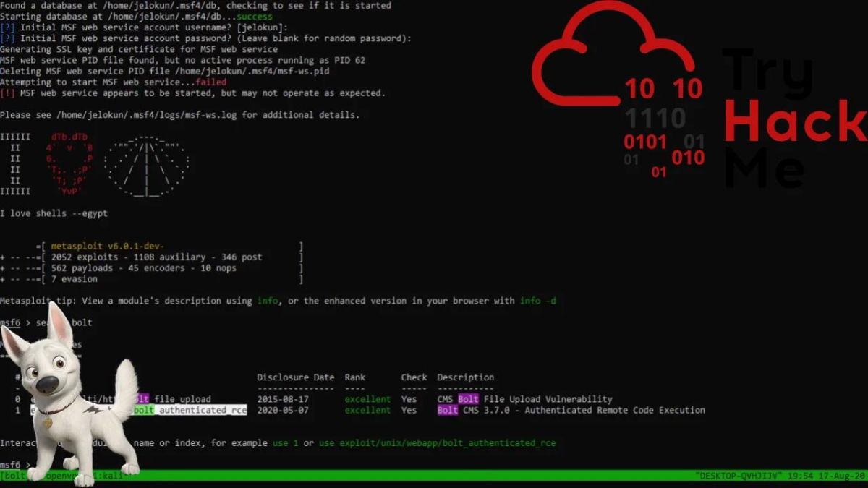Click "2052 exploits - 1108 auxiliary - 346 post"
This screenshot has width=868, height=488.
pyautogui.click(x=156, y=257)
